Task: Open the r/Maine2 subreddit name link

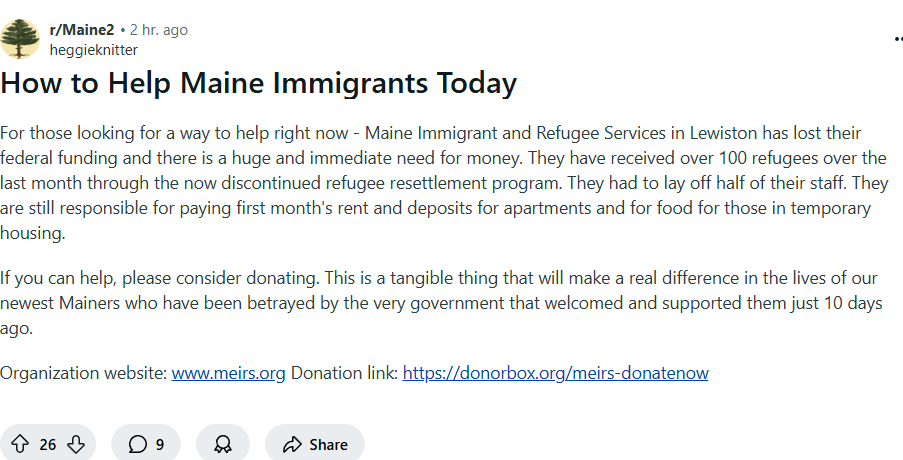Action: [x=82, y=30]
